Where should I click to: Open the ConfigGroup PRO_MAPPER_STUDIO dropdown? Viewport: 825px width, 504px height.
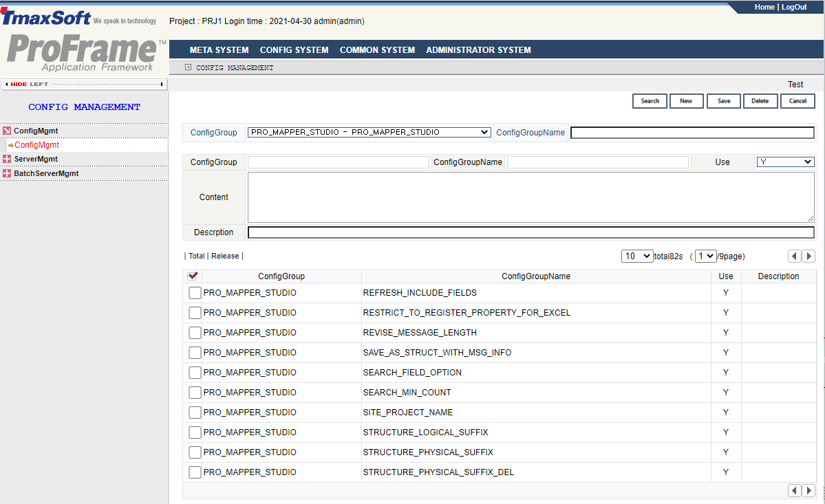[x=369, y=132]
